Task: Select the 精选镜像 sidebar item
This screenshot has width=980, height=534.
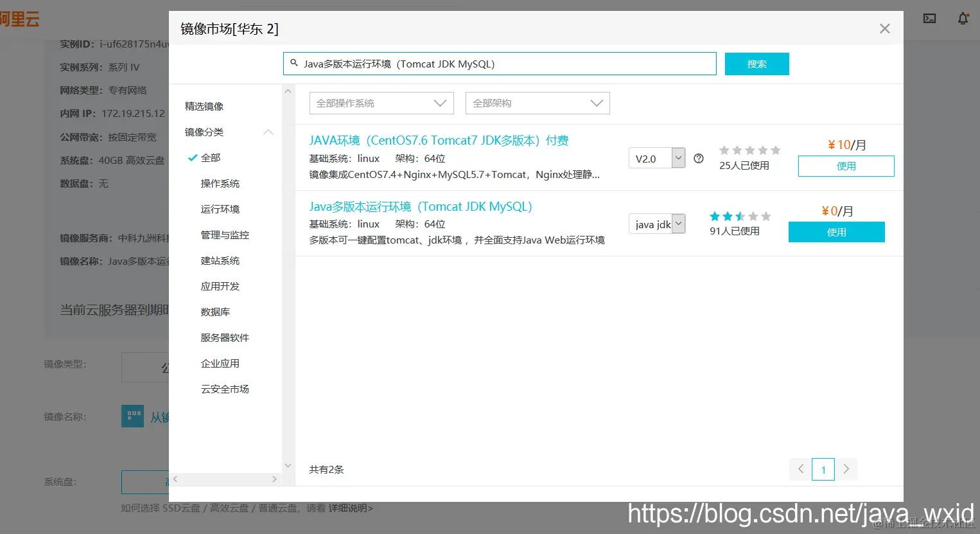Action: click(204, 106)
